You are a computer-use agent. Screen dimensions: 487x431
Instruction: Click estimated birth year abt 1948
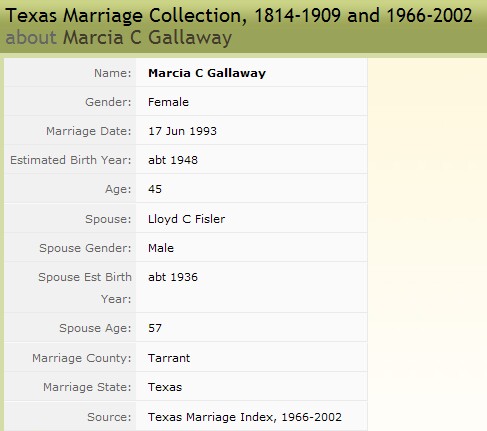tap(173, 160)
